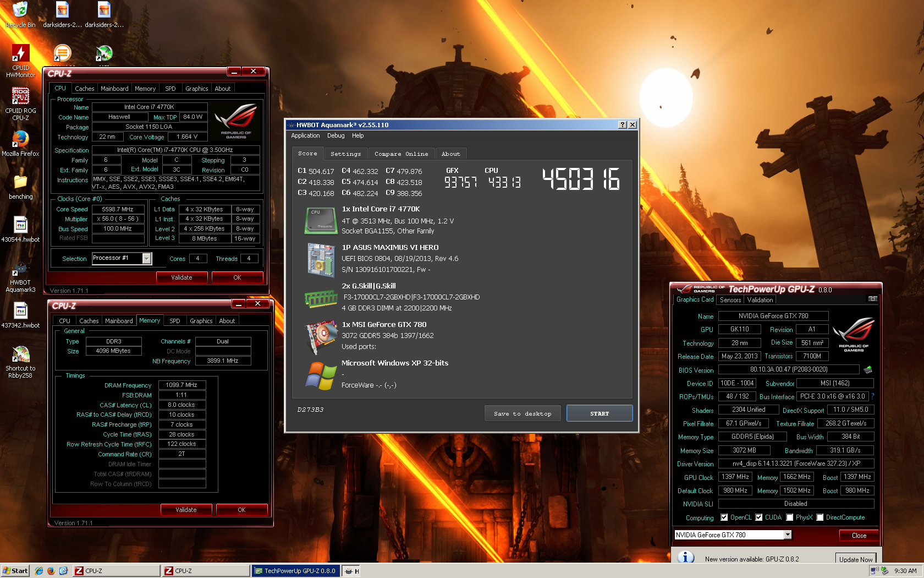The width and height of the screenshot is (924, 578).
Task: Open Application menu in Aquamark
Action: [x=305, y=135]
